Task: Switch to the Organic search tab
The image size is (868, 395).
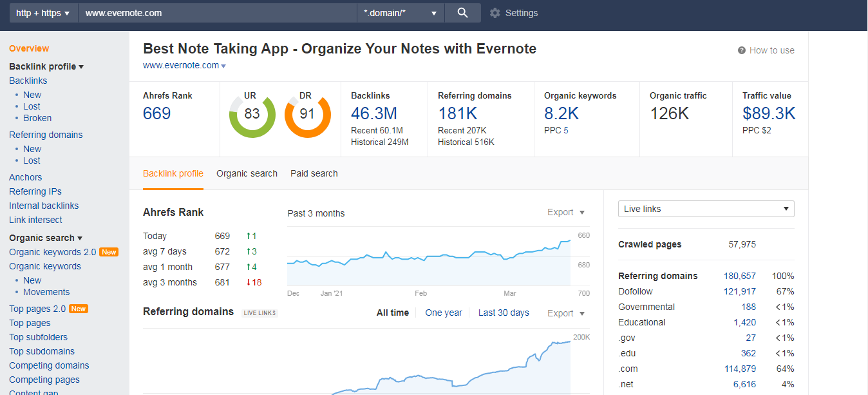Action: pos(247,173)
